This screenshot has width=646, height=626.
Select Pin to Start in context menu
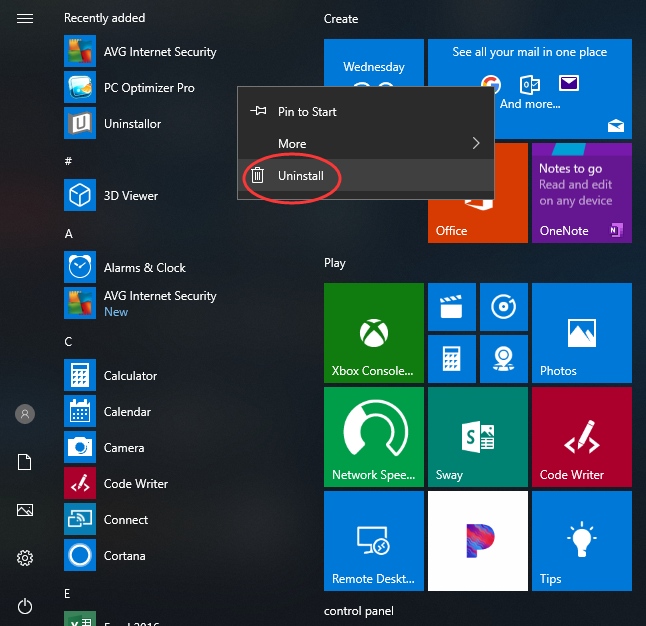(x=365, y=111)
